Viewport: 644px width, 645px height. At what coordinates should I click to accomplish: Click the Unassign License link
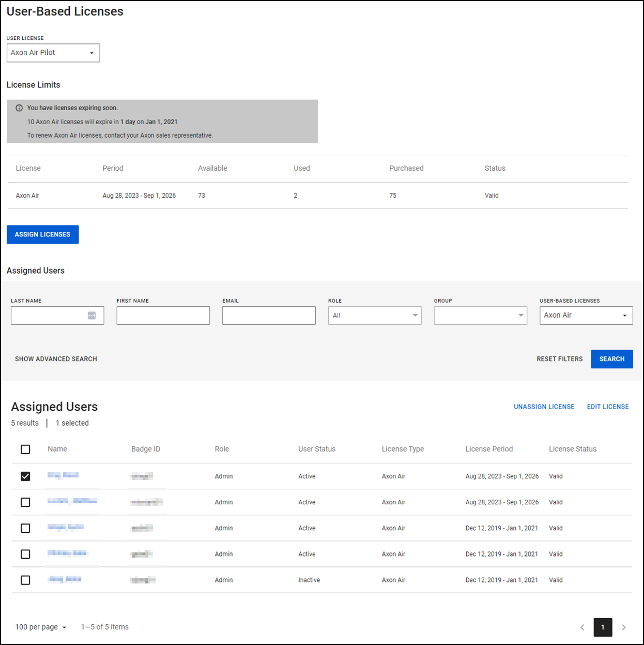click(544, 407)
